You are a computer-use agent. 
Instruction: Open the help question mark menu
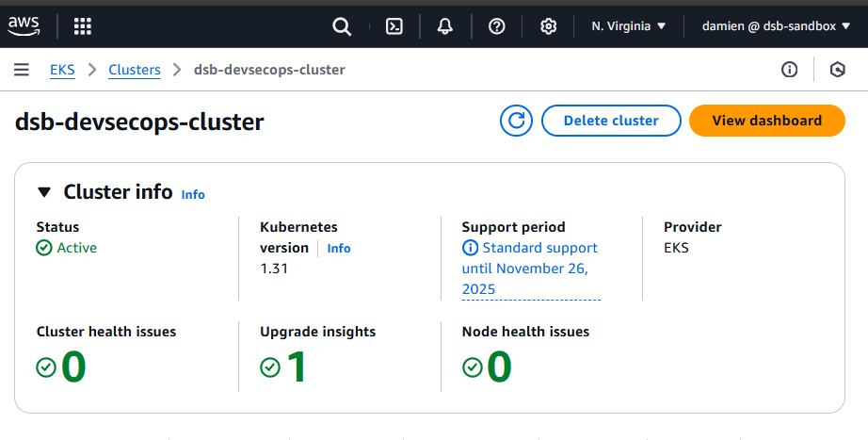[x=497, y=26]
